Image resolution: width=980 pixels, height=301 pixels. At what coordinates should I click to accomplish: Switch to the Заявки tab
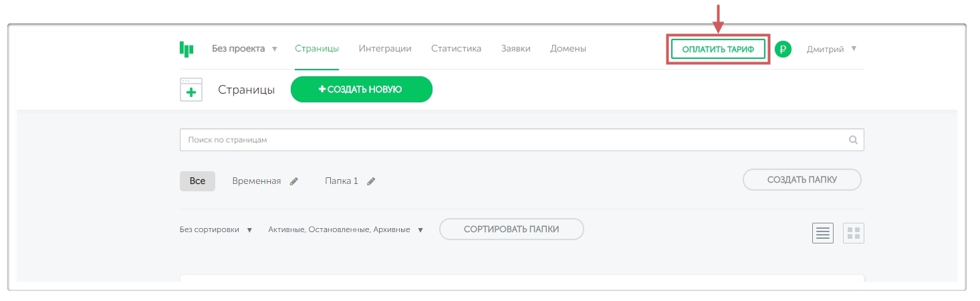pos(515,48)
